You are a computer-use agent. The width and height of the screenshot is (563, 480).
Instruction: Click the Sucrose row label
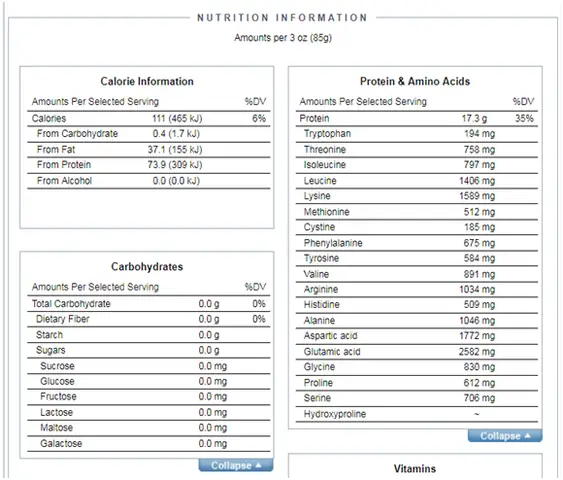tap(57, 366)
